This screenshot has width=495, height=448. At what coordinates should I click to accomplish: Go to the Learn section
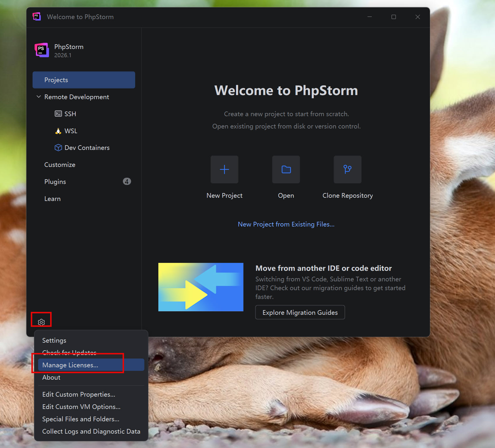pos(52,199)
